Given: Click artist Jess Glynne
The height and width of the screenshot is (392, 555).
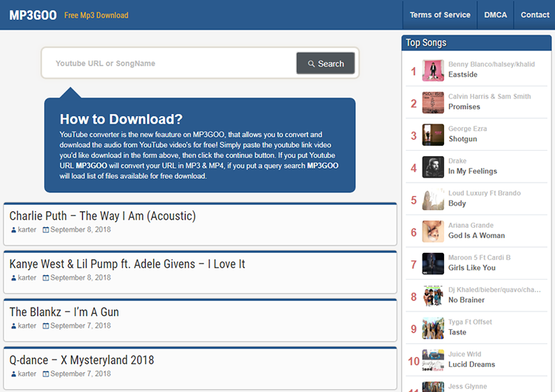Looking at the screenshot, I should [x=468, y=386].
